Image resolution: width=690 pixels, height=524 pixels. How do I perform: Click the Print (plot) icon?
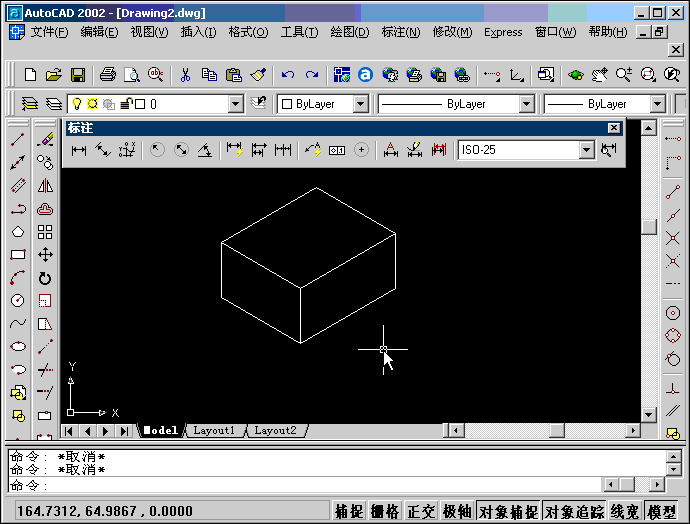(x=107, y=74)
